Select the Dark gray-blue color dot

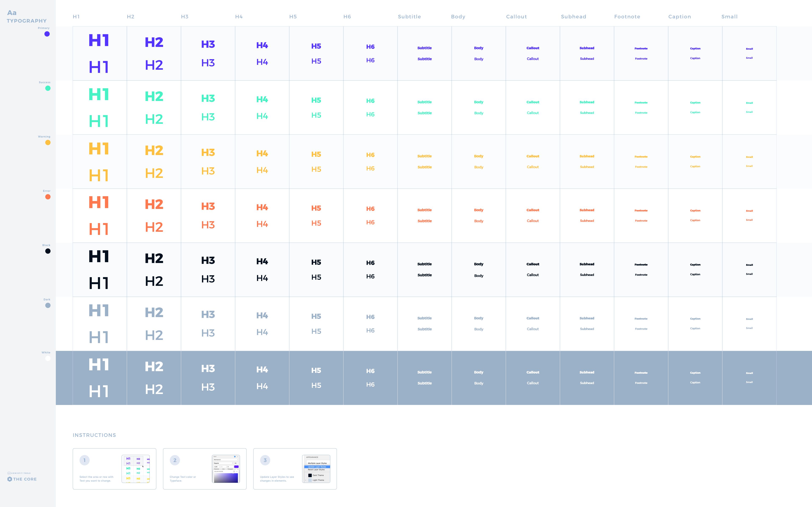48,305
